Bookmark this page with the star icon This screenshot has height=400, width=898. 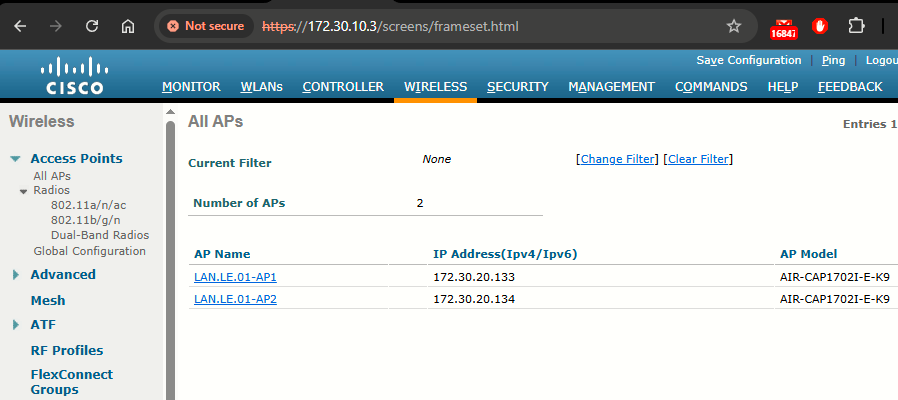click(x=734, y=26)
